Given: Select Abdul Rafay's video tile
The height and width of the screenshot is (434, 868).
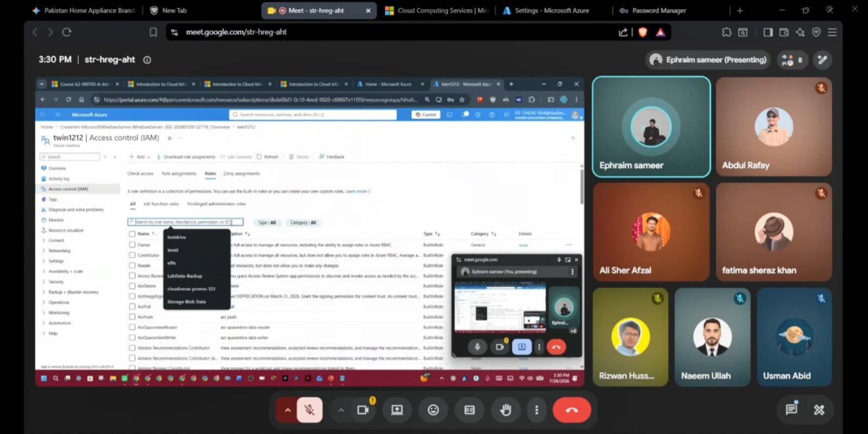Looking at the screenshot, I should [x=774, y=126].
